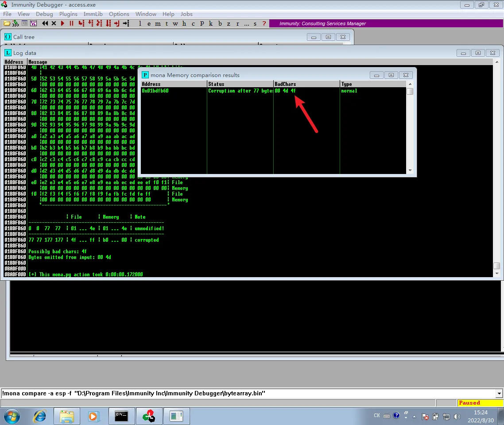This screenshot has width=504, height=425.
Task: Select the 0x01bdfb60 row in mona results
Action: 274,91
